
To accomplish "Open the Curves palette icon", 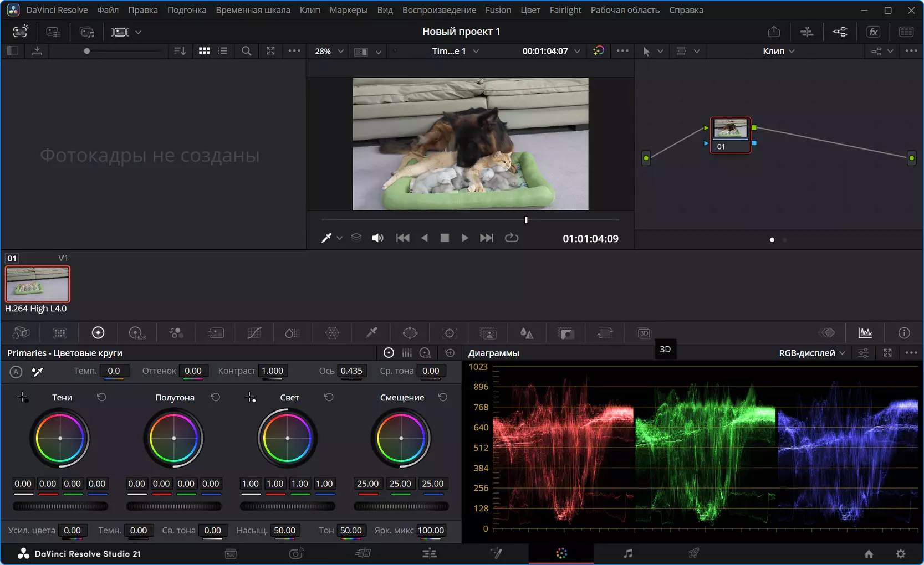I will tap(254, 333).
